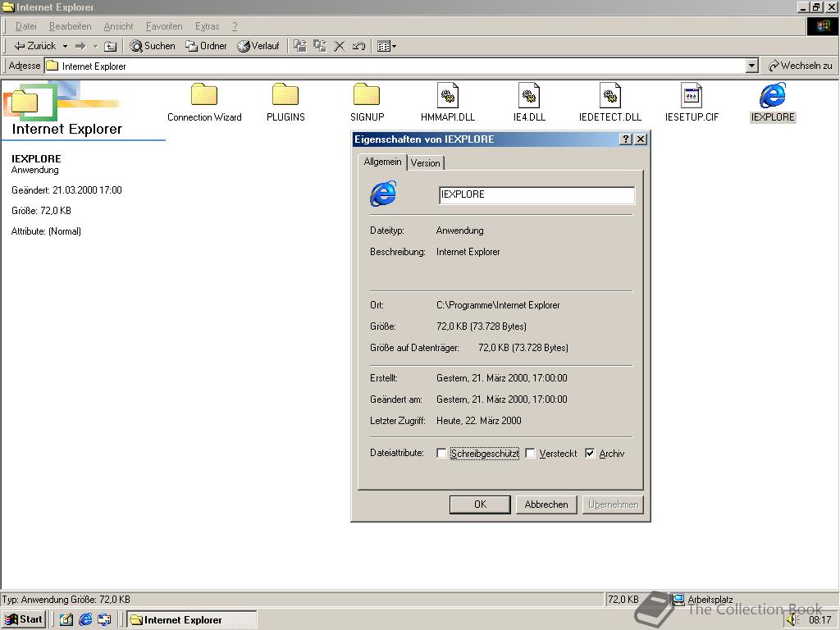
Task: Select the HMMAPI.DLL file
Action: [x=448, y=103]
